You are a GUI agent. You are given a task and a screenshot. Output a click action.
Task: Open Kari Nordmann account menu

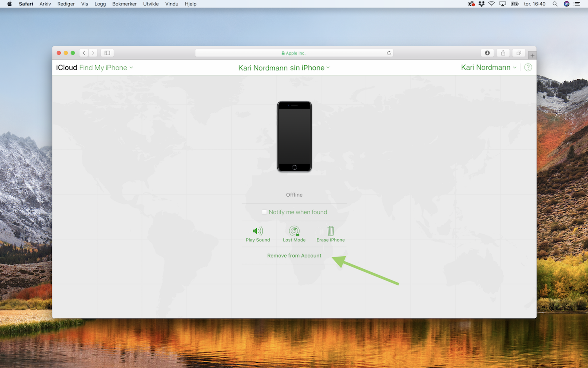tap(489, 67)
